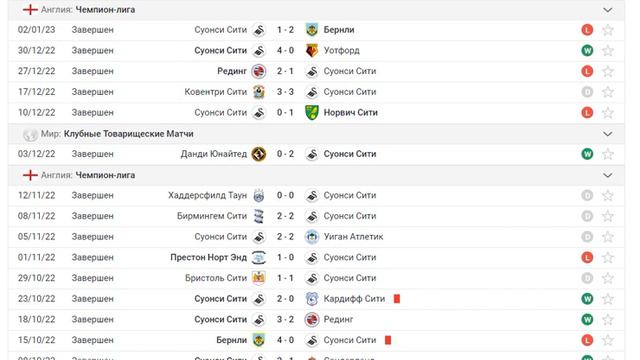This screenshot has height=360, width=640.
Task: Open the Клубные Товарищеские Матчи competition header
Action: [x=129, y=134]
